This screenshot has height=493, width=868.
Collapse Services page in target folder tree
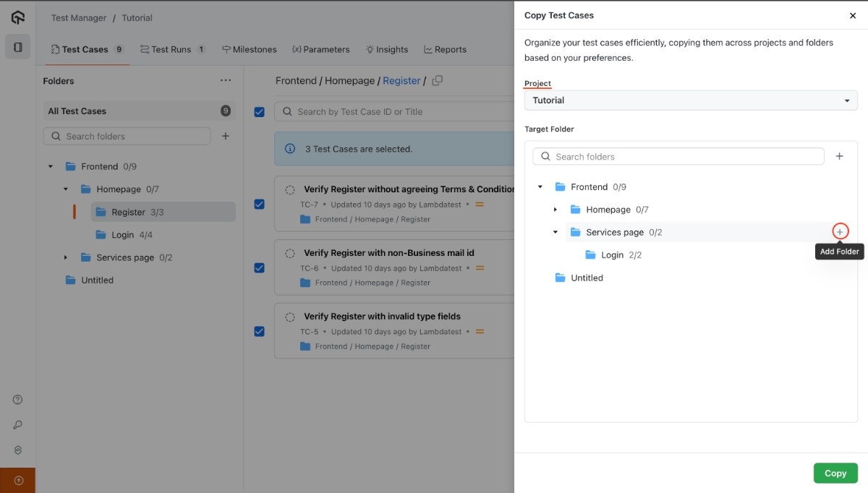[556, 232]
